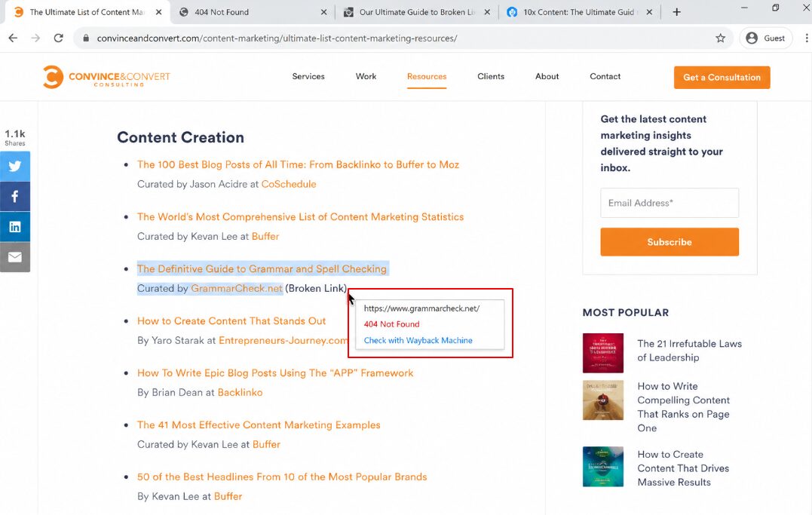
Task: Click the Massive Results article thumbnail
Action: pos(603,466)
